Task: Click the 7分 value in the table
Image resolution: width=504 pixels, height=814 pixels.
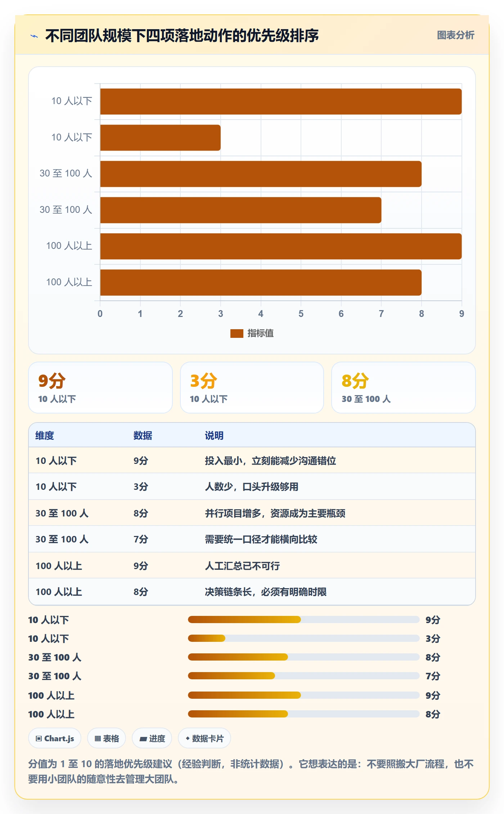Action: [x=141, y=539]
